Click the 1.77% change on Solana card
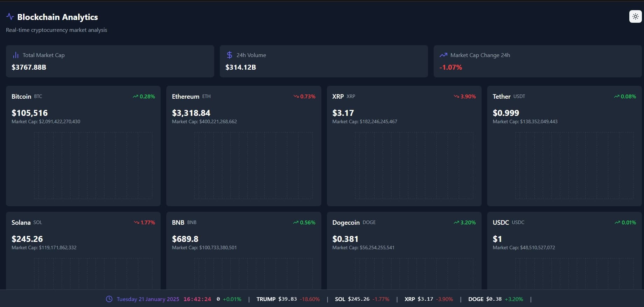Viewport: 644px width, 307px height. point(148,222)
